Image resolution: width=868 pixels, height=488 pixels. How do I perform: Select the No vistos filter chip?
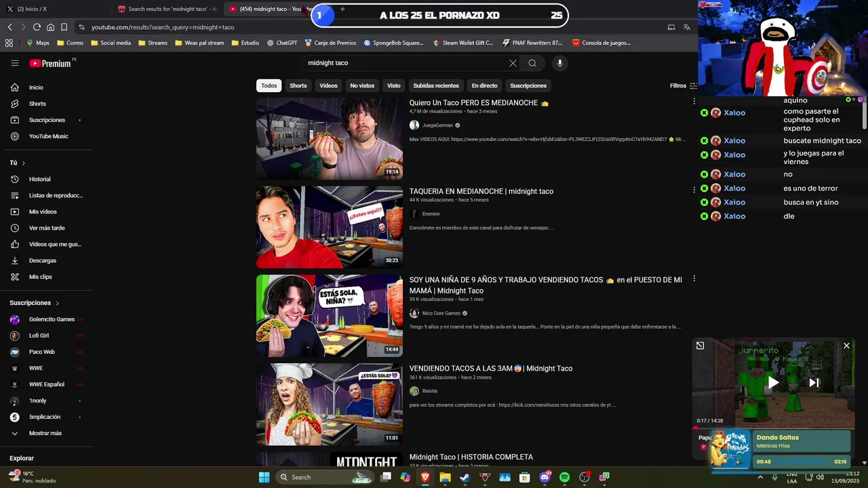[362, 85]
